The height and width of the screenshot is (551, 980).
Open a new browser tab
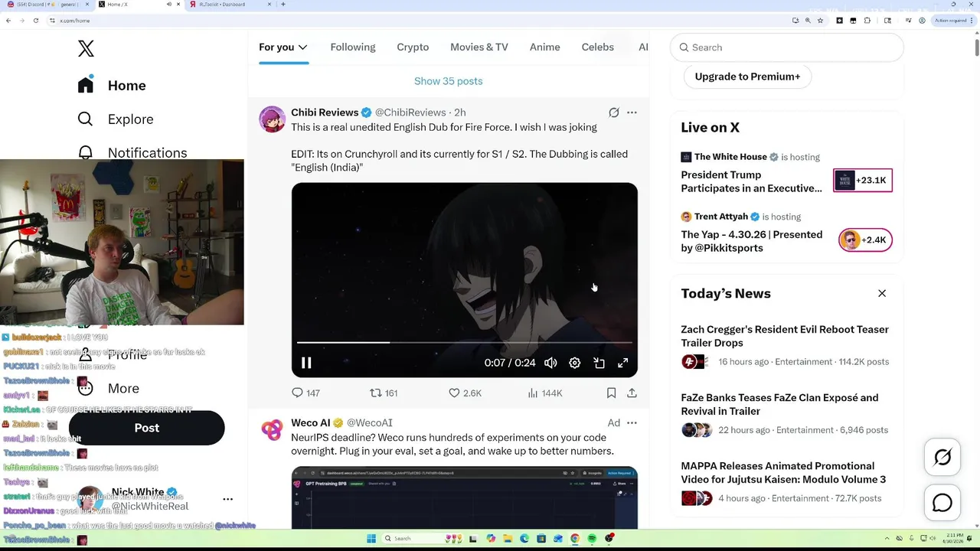tap(283, 5)
